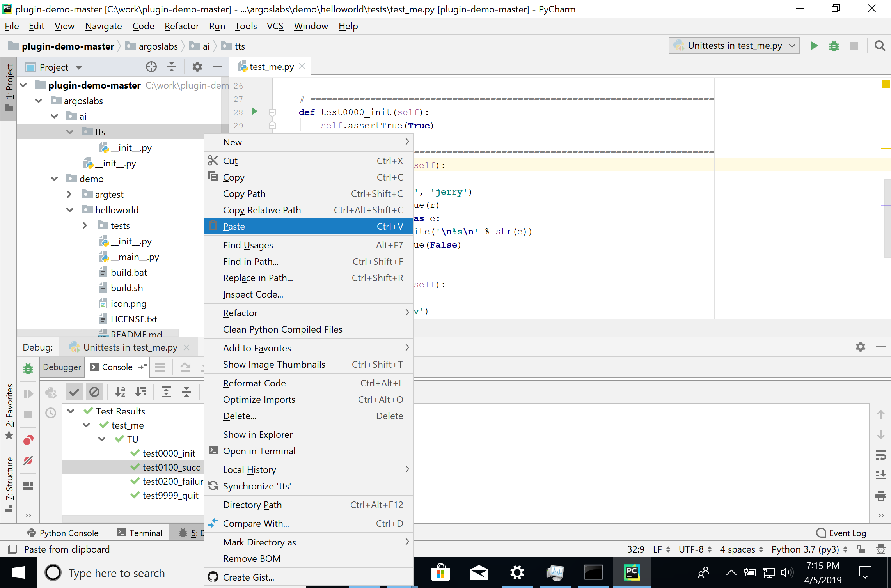Open New submenu in context menu
The width and height of the screenshot is (891, 588).
(x=309, y=142)
